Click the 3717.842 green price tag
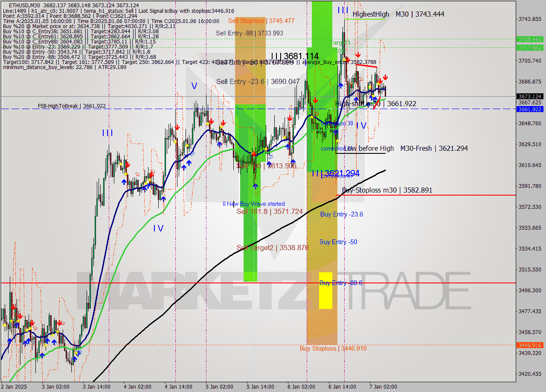The width and height of the screenshot is (546, 392). [529, 48]
